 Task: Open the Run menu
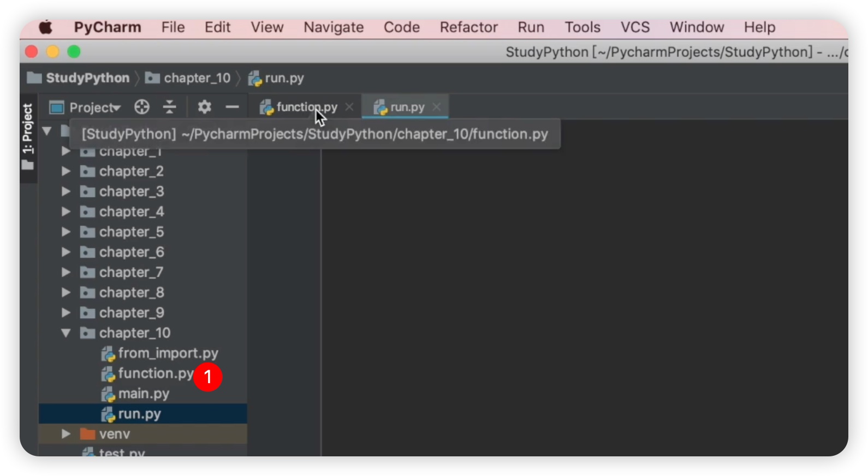click(531, 27)
